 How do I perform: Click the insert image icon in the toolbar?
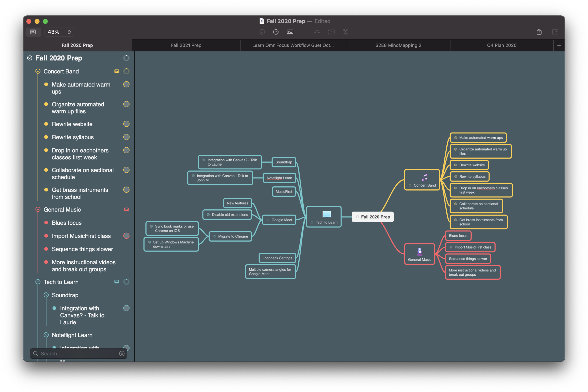tap(290, 32)
